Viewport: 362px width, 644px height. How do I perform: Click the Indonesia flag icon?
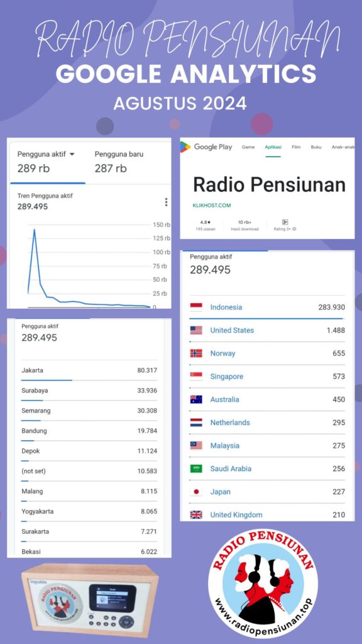click(196, 307)
